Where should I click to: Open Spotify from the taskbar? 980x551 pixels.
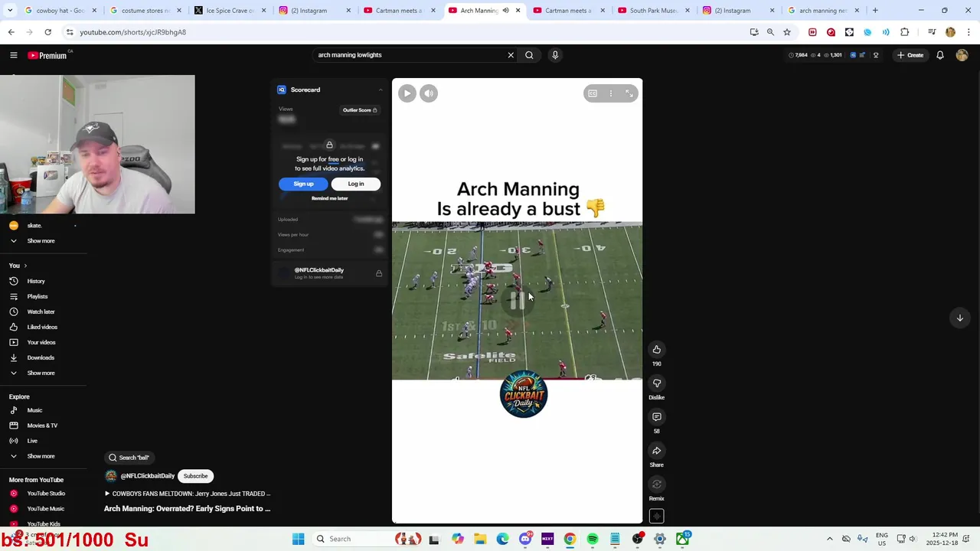(x=593, y=539)
